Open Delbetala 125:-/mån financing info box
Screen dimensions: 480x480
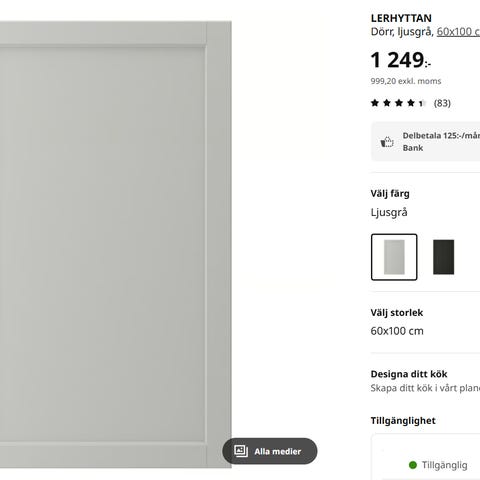(x=426, y=142)
